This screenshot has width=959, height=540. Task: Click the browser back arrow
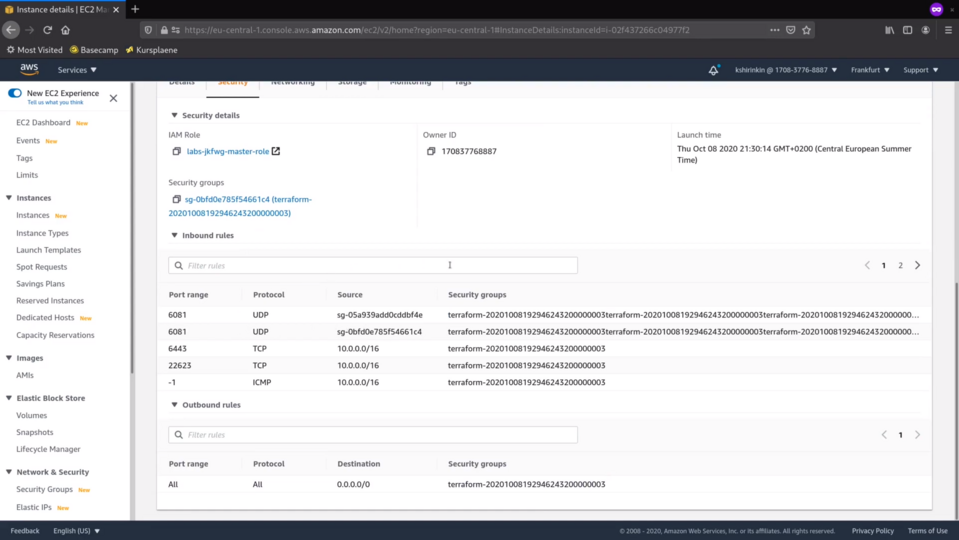(11, 29)
